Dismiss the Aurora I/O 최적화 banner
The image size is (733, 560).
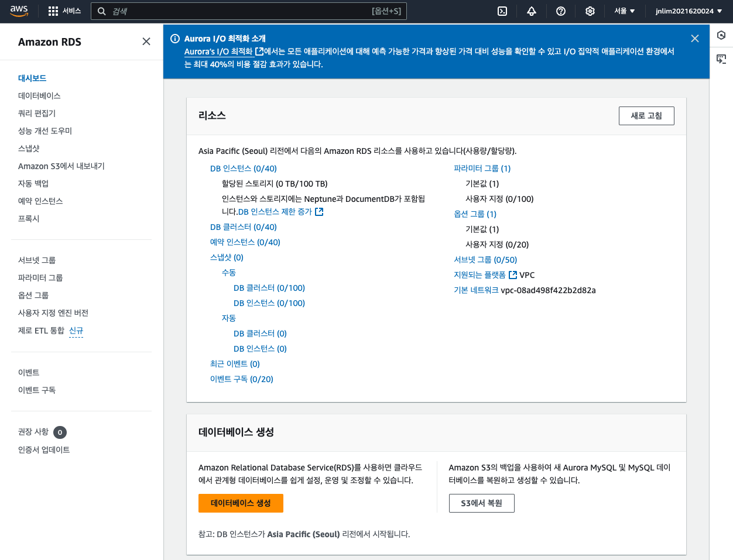pyautogui.click(x=695, y=39)
